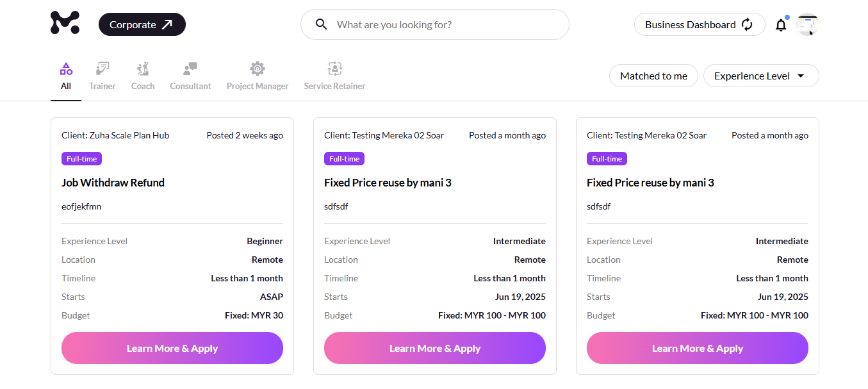The height and width of the screenshot is (389, 868).
Task: Open the Service Retainer category icon
Action: [x=334, y=69]
